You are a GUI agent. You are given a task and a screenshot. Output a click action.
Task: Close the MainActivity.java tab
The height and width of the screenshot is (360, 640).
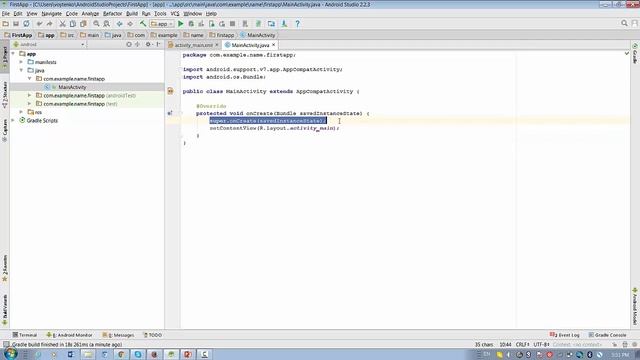tap(273, 45)
